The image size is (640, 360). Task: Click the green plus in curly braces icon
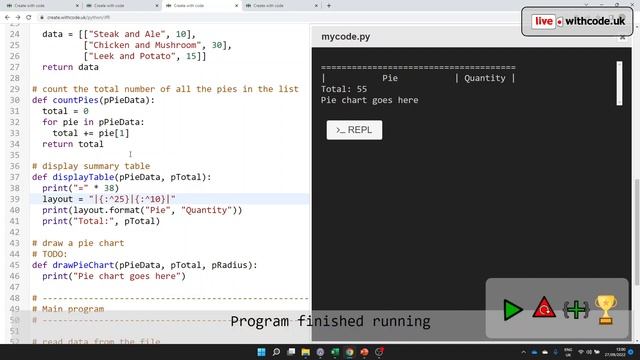(x=576, y=310)
